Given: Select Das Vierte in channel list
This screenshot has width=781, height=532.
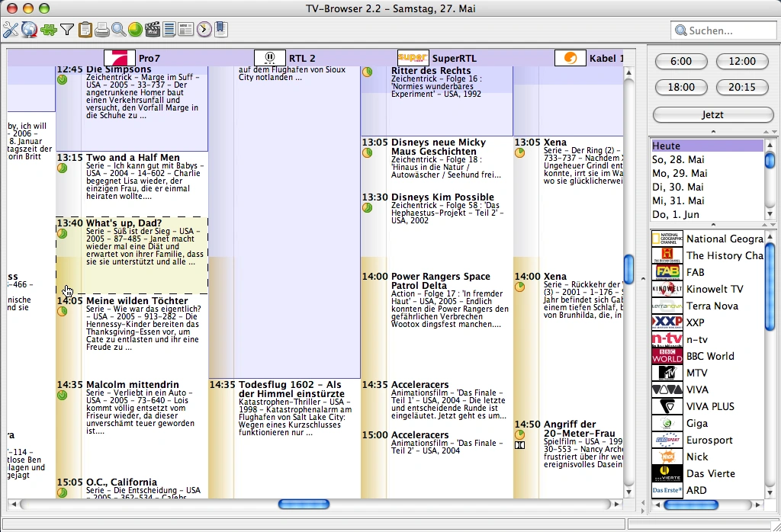Looking at the screenshot, I should coord(707,474).
